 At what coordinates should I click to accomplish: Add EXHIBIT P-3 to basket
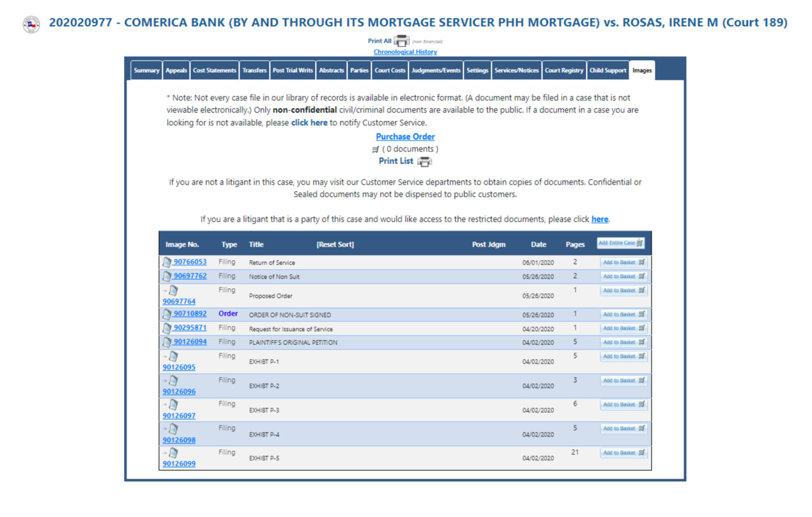tap(624, 405)
